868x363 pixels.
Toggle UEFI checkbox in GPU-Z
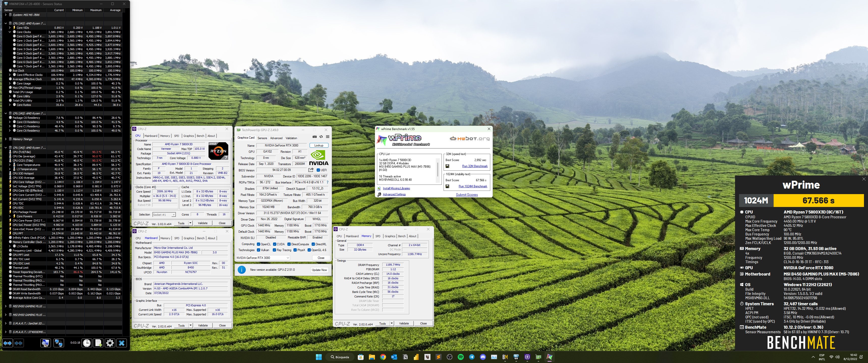pos(318,170)
